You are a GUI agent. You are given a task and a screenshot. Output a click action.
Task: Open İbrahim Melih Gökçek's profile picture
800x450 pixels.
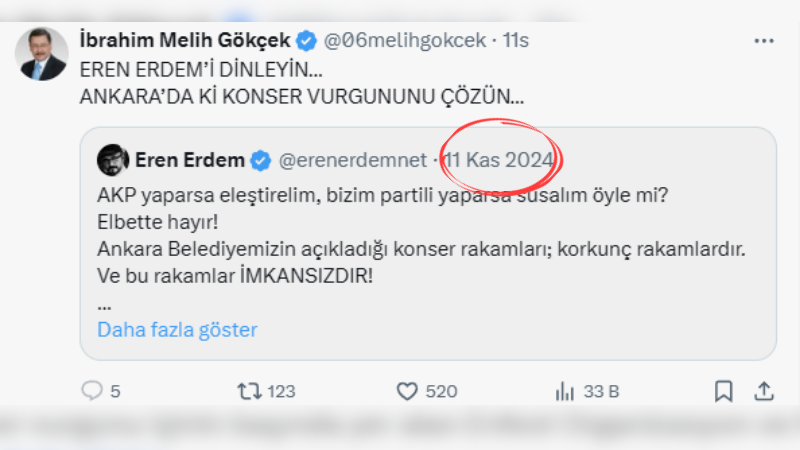click(x=42, y=56)
